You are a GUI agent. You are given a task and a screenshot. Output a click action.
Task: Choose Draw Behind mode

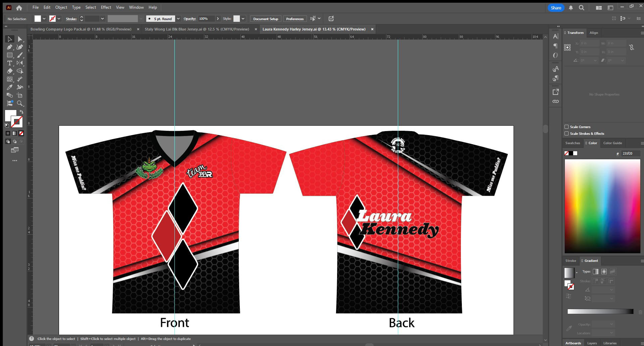pyautogui.click(x=14, y=141)
